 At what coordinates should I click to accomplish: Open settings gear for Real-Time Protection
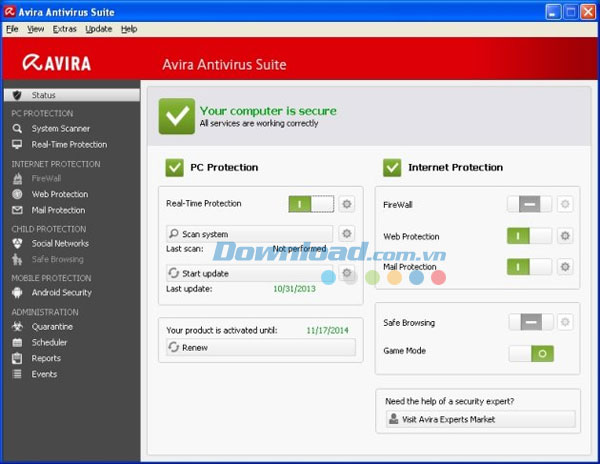pyautogui.click(x=347, y=204)
